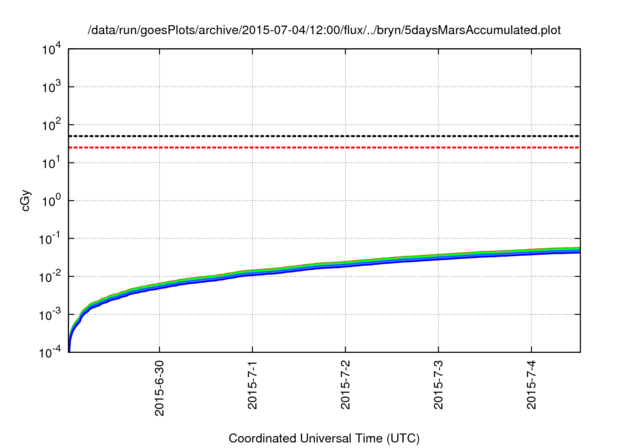
Task: Click the Coordinated Universal Time axis title
Action: 324,439
